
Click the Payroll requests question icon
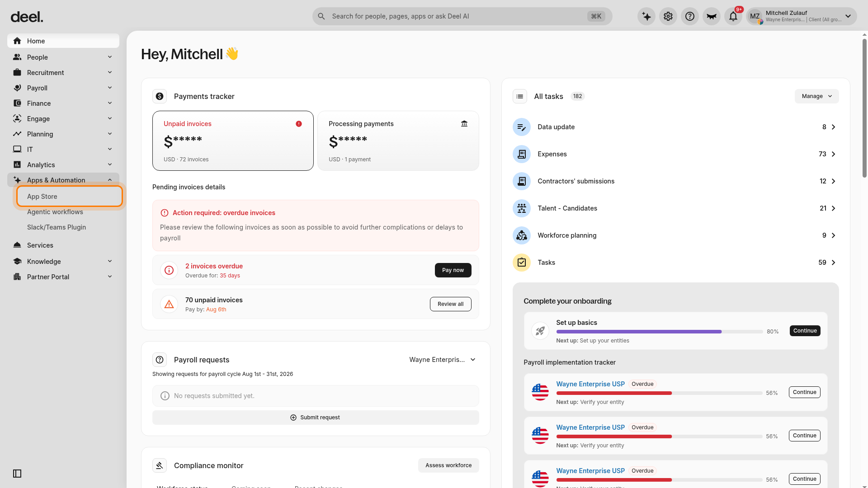coord(160,360)
